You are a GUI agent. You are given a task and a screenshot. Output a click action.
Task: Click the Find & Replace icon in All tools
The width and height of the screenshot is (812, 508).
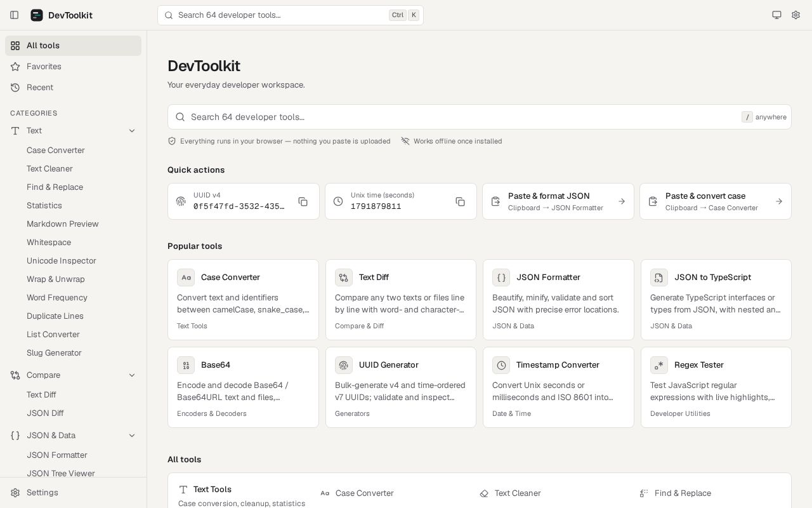(x=644, y=493)
